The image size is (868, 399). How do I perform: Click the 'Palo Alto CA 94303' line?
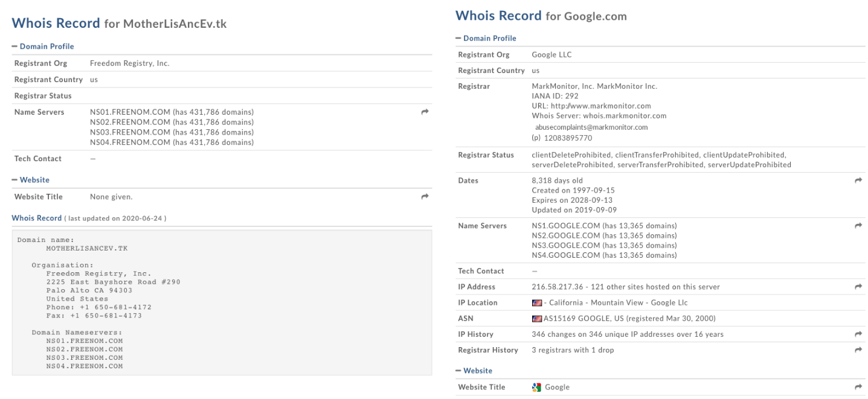point(89,290)
